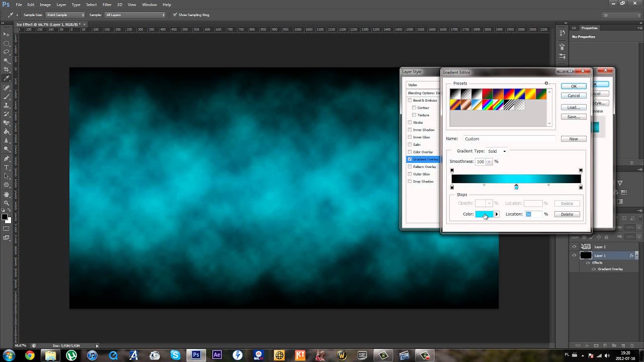Click Cancel in the Gradient Editor
This screenshot has height=362, width=644.
pyautogui.click(x=574, y=96)
